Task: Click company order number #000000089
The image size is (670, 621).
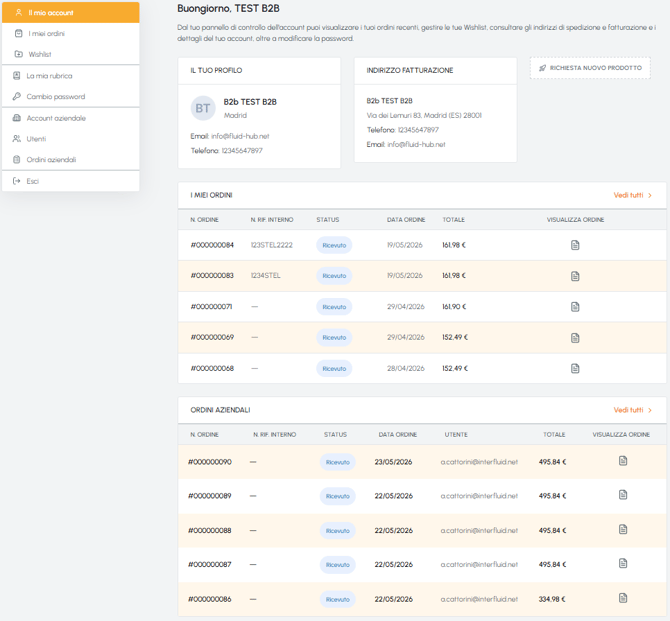Action: point(209,496)
